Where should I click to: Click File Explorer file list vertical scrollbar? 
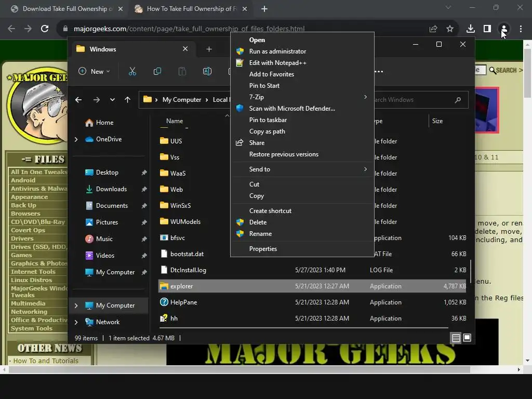[470, 271]
